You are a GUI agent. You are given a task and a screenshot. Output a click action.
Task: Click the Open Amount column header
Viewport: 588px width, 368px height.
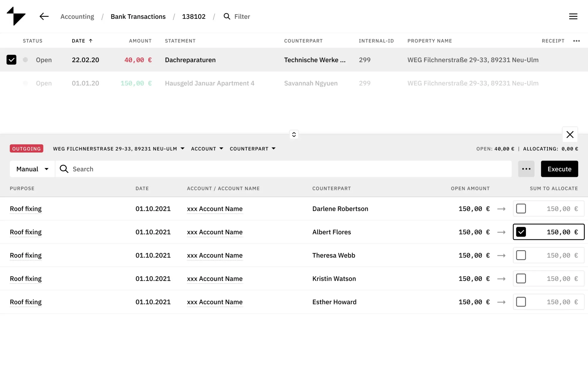[x=470, y=188]
